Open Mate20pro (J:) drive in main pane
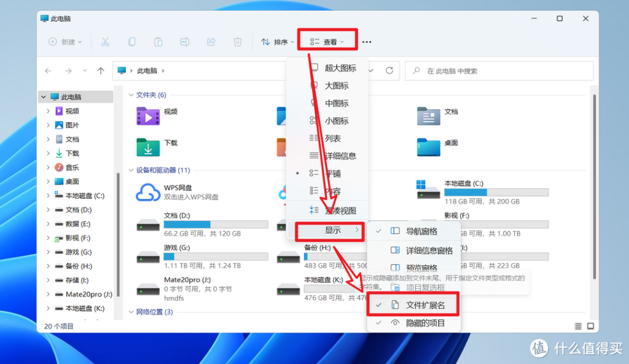629x364 pixels. [148, 289]
